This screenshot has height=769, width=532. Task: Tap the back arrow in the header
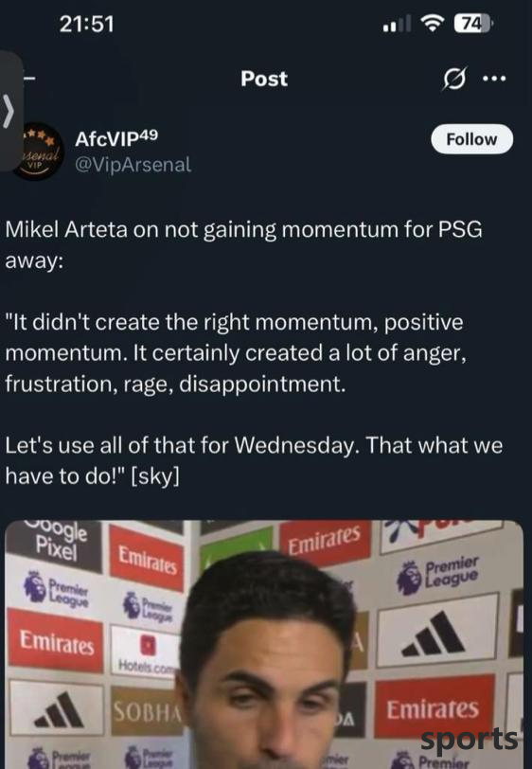[x=29, y=78]
